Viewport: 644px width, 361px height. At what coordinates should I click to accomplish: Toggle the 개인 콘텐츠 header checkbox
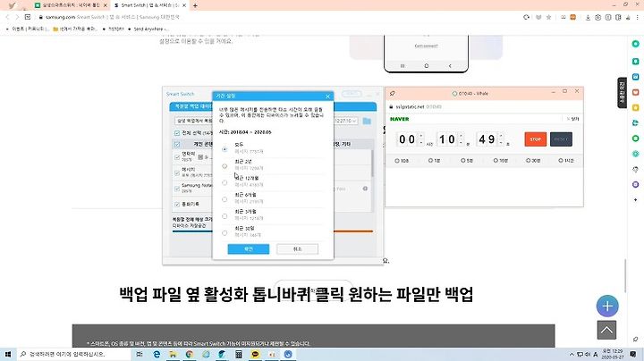click(x=177, y=145)
